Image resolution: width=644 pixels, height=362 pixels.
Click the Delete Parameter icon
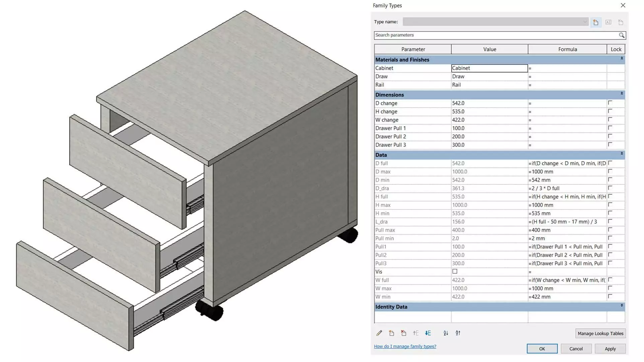[404, 333]
